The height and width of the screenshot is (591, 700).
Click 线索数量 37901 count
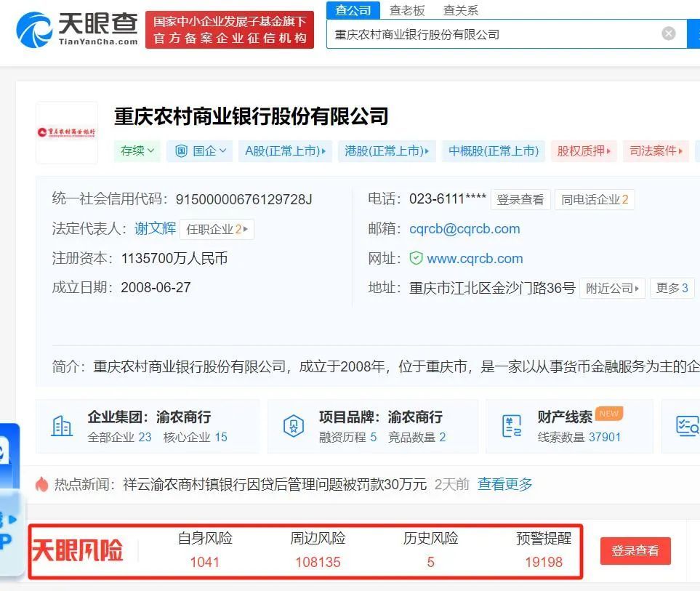579,437
